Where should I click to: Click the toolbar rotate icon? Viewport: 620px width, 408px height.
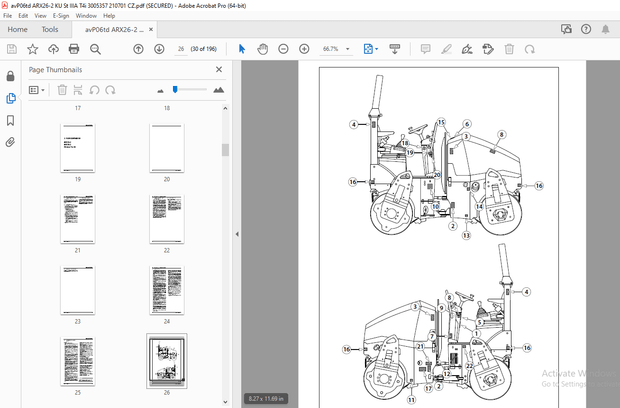tap(529, 49)
